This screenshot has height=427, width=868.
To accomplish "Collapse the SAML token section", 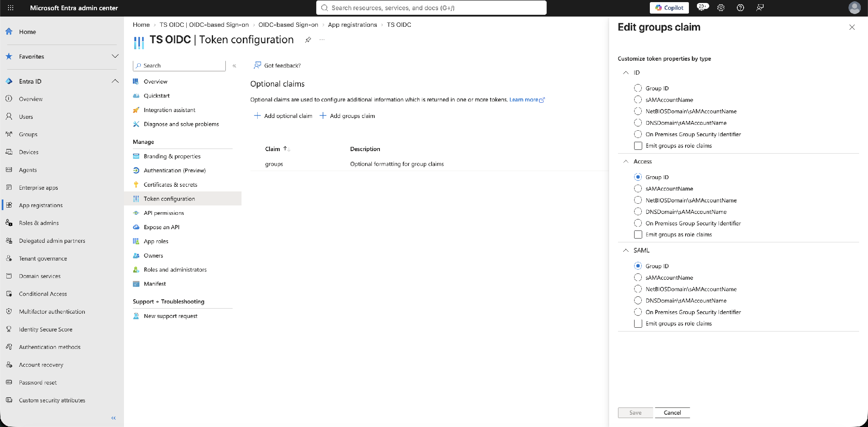I will point(626,250).
